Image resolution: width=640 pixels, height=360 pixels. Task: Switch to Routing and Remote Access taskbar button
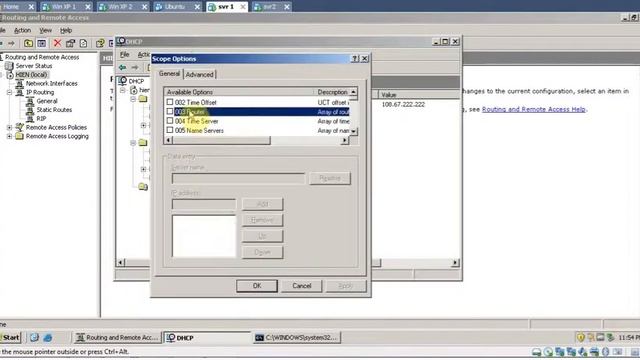pyautogui.click(x=118, y=338)
